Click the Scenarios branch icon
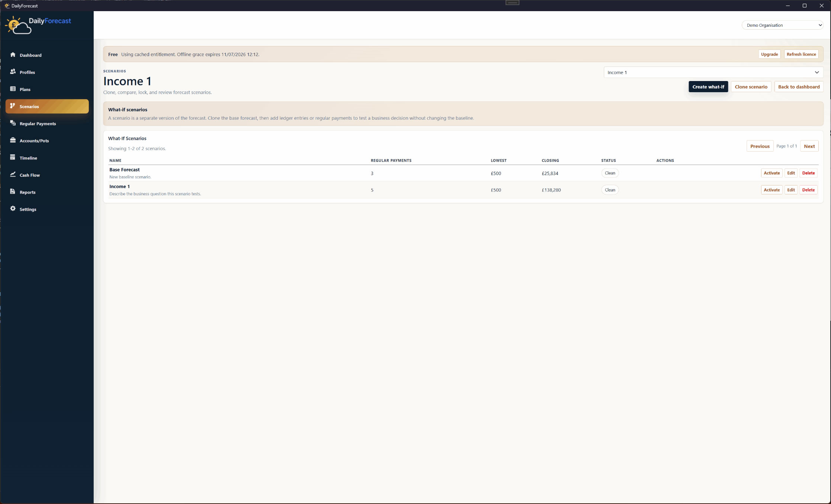Image resolution: width=831 pixels, height=504 pixels. [13, 106]
